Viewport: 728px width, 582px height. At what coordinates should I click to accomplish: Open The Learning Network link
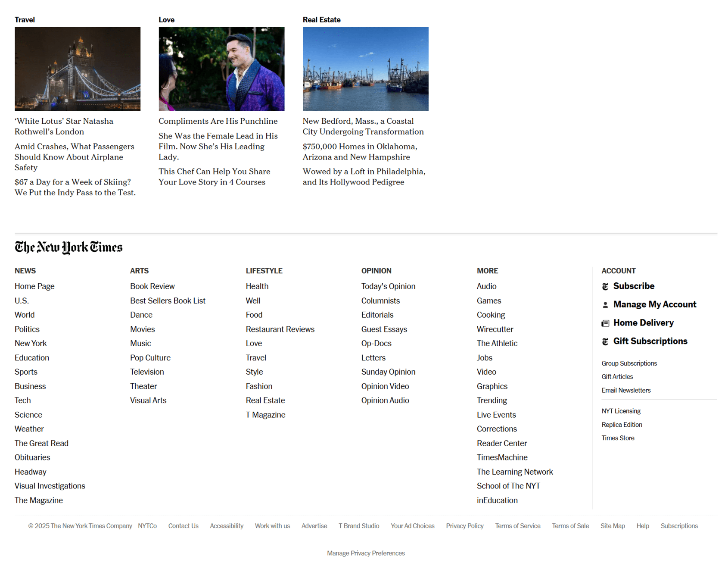(x=515, y=472)
